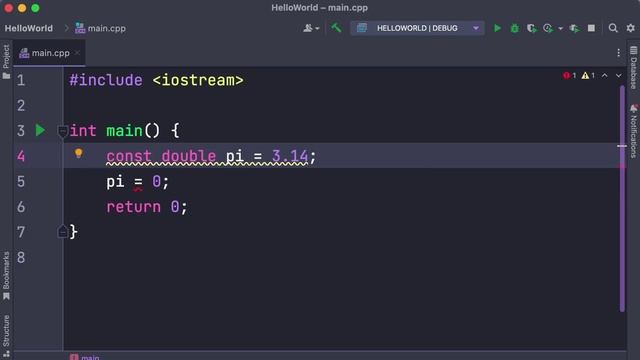Run with coverage icon in toolbar

tap(531, 28)
